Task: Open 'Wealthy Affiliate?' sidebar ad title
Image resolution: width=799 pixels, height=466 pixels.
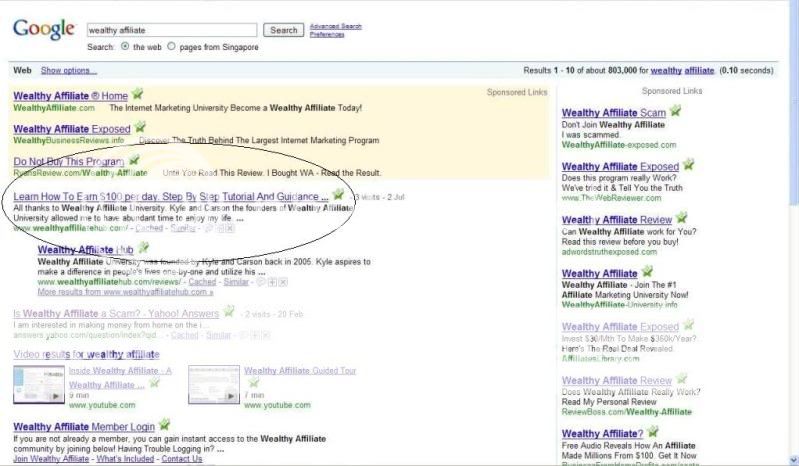Action: coord(602,434)
